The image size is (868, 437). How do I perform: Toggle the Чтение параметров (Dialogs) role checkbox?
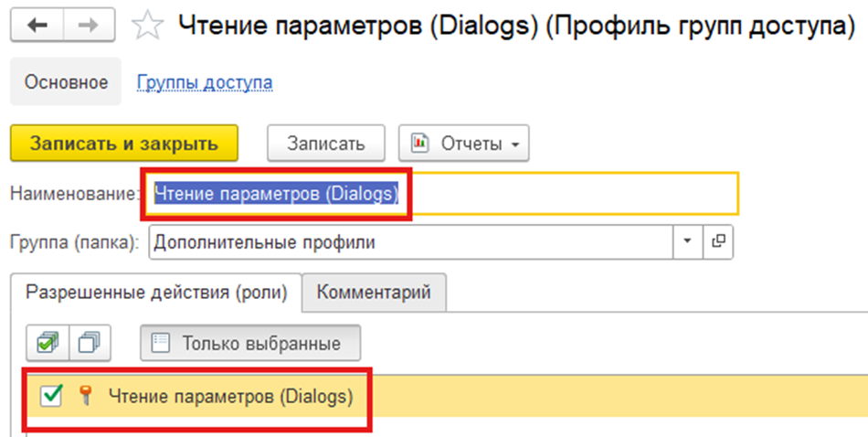(x=52, y=396)
